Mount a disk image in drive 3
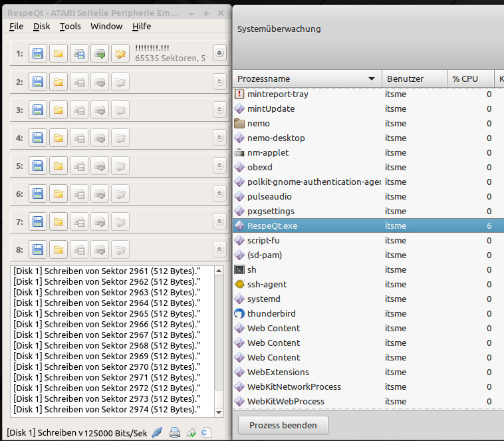 click(x=38, y=110)
